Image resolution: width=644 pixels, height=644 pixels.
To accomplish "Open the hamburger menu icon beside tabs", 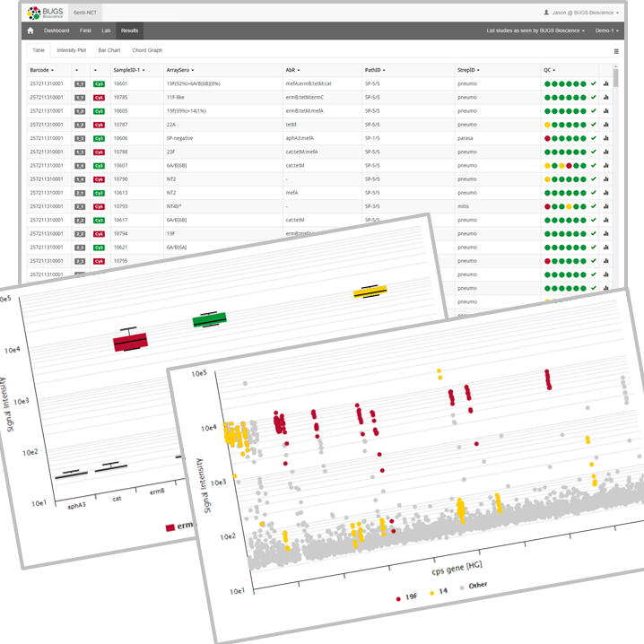I will pos(616,51).
